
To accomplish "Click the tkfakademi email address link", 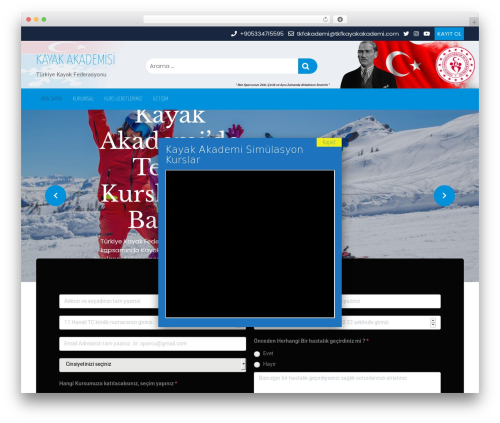I will coord(348,34).
